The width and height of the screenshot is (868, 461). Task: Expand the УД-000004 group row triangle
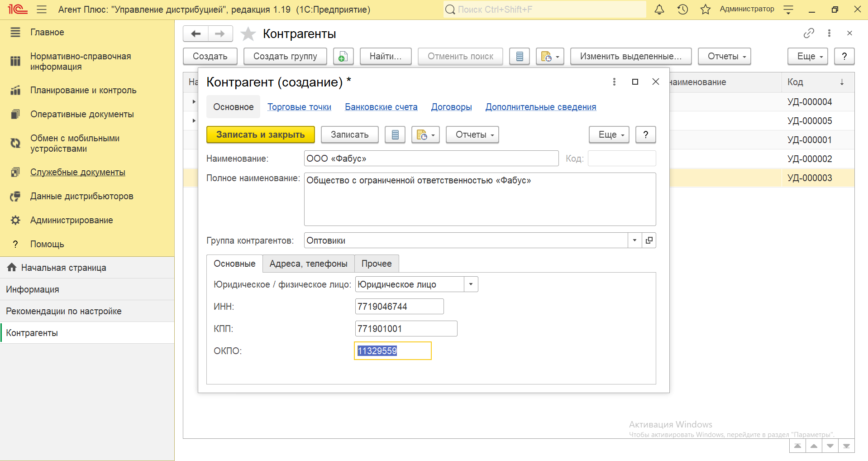[x=194, y=101]
